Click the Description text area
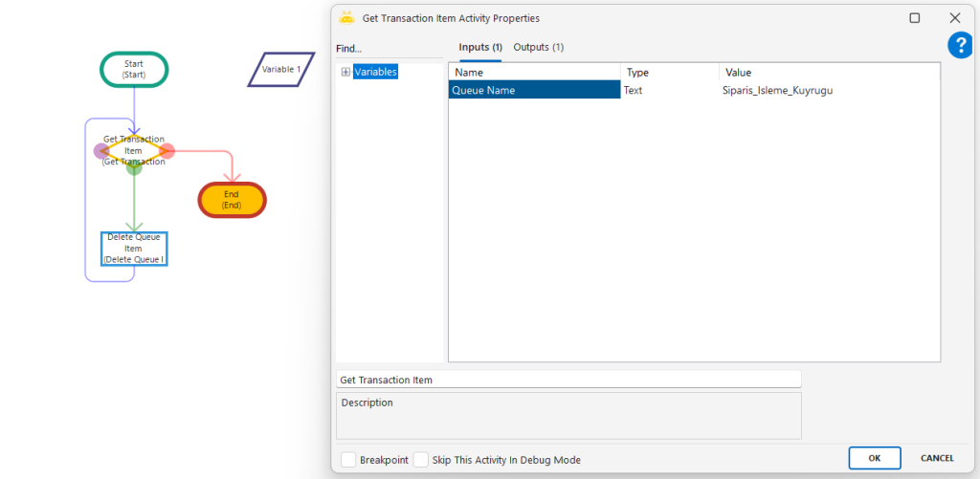 coord(568,416)
